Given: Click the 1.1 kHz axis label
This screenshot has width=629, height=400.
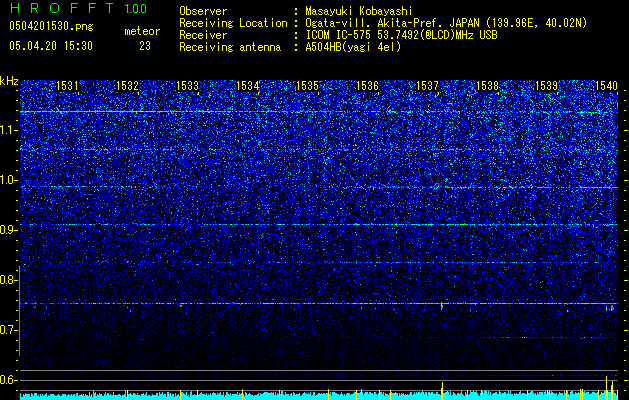Looking at the screenshot, I should (x=9, y=130).
